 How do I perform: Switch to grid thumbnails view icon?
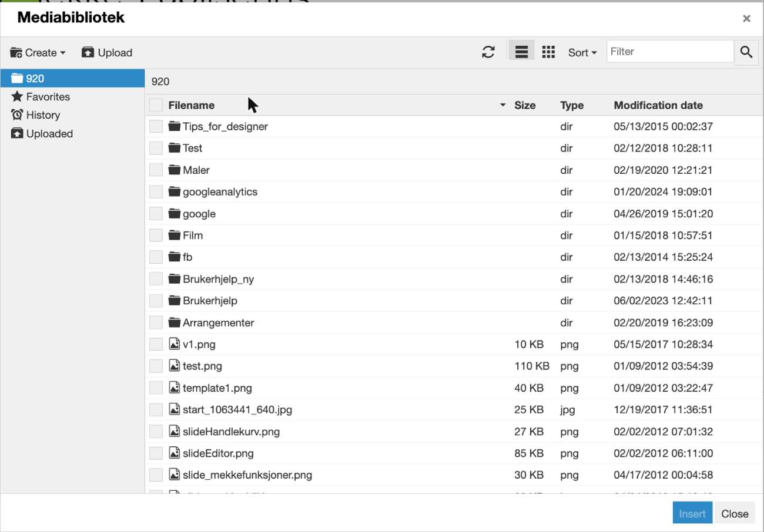tap(548, 52)
